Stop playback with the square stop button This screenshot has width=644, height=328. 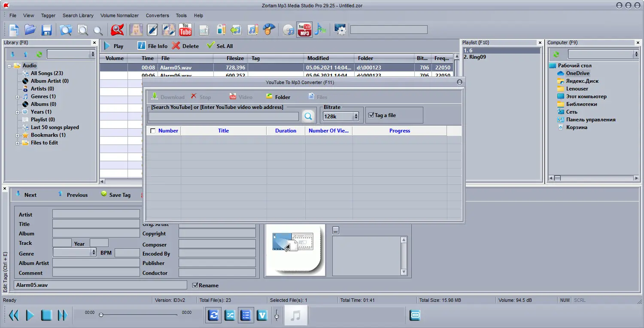(46, 316)
